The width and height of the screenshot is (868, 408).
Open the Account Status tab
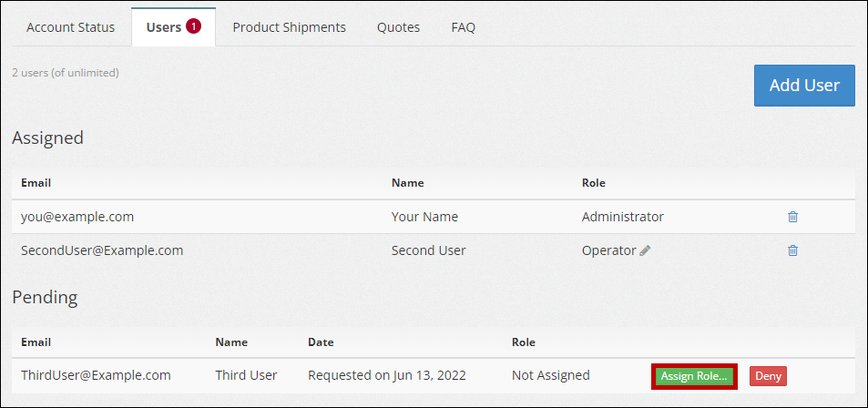tap(71, 27)
